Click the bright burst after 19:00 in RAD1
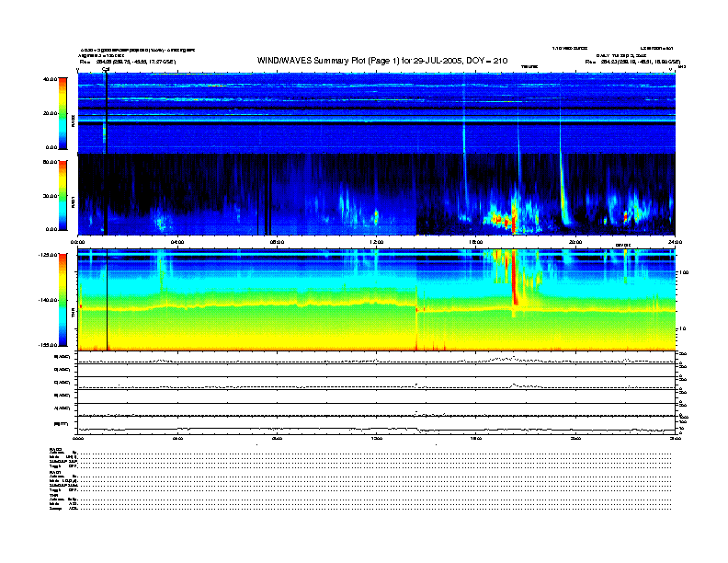728x563 pixels. click(563, 195)
